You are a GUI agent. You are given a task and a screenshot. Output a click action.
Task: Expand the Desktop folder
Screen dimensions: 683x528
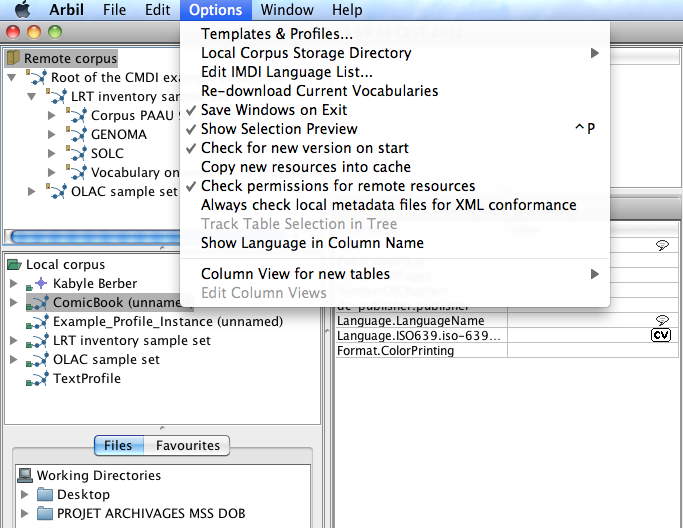point(25,494)
